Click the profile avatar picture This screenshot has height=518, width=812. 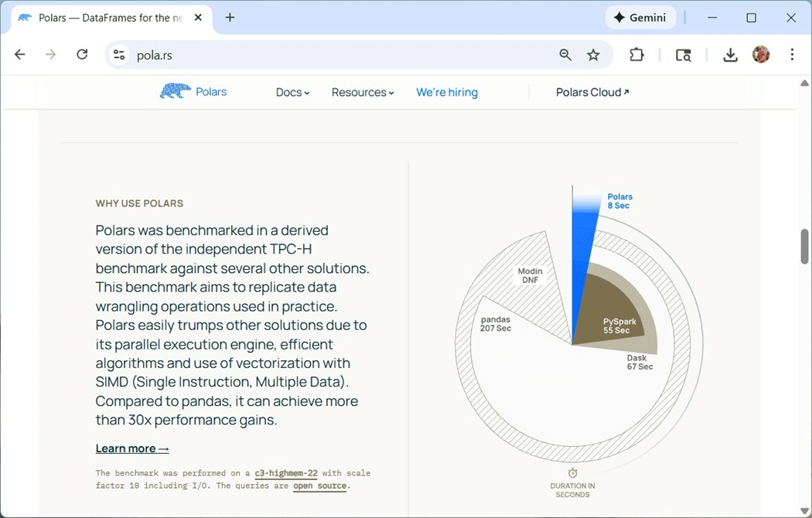pos(761,54)
